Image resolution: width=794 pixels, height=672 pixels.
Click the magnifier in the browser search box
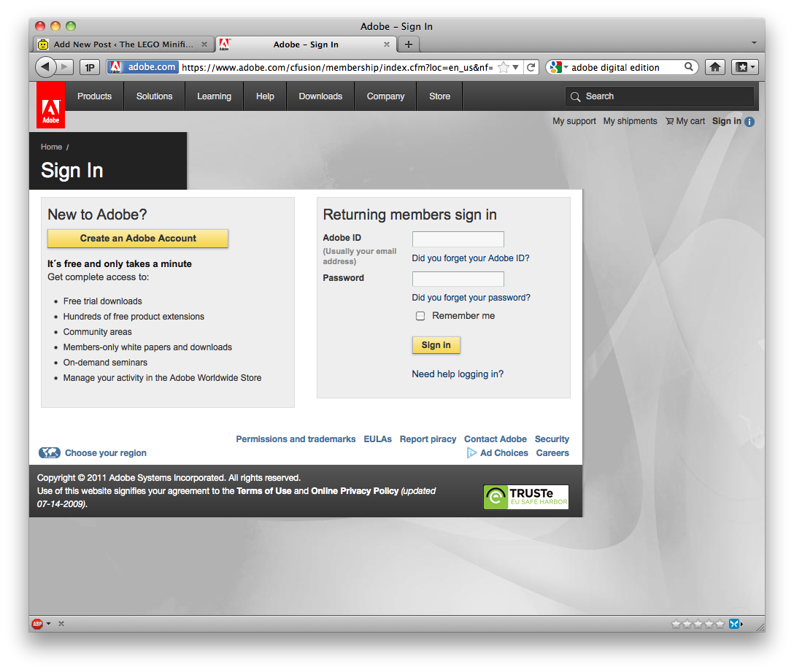[689, 67]
